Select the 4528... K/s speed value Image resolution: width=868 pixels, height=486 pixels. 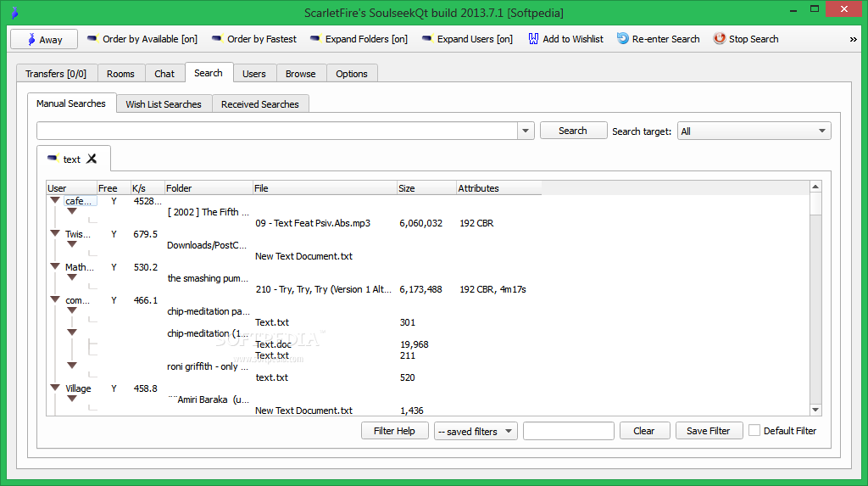tap(147, 201)
